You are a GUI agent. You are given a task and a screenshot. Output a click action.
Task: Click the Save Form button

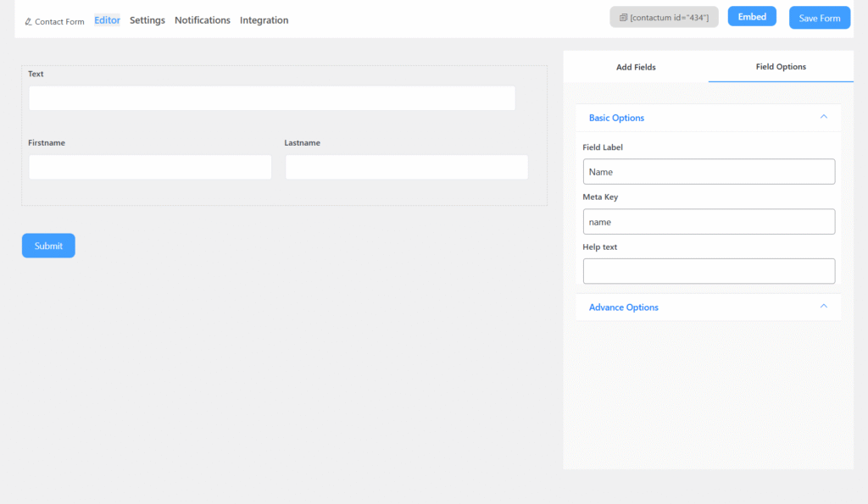819,19
